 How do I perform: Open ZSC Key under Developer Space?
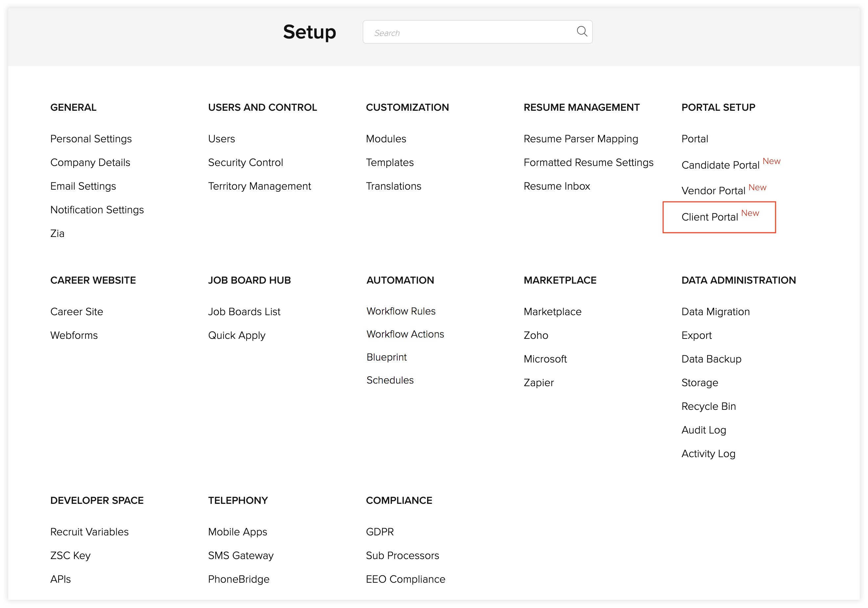coord(70,555)
